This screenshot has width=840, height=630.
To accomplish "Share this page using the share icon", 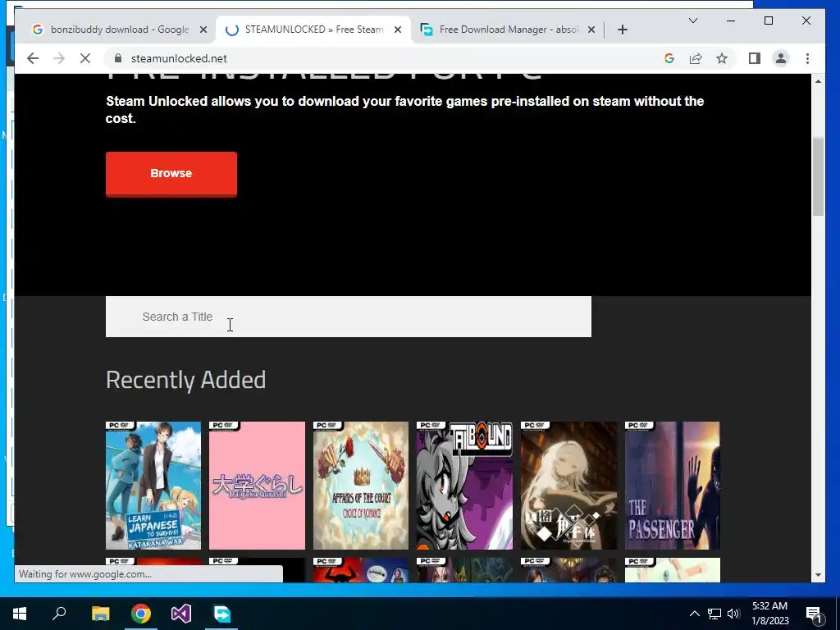I will tap(696, 58).
